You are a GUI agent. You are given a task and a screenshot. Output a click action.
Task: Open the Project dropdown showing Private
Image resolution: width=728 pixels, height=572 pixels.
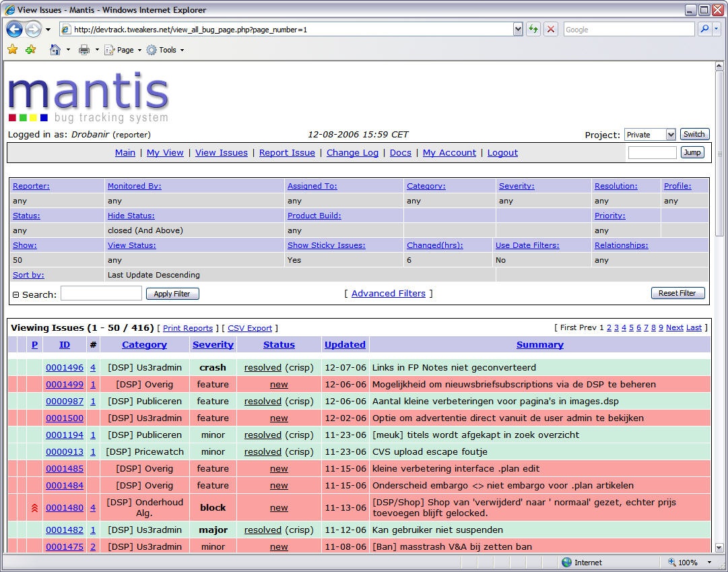click(649, 134)
